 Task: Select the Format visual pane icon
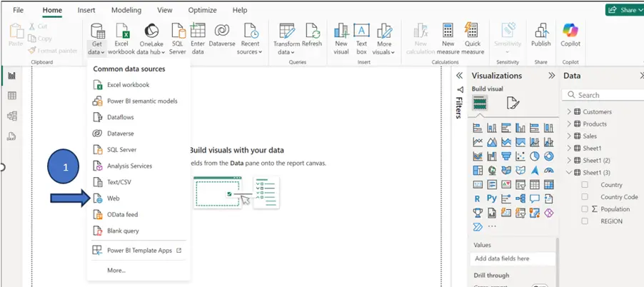click(x=513, y=103)
